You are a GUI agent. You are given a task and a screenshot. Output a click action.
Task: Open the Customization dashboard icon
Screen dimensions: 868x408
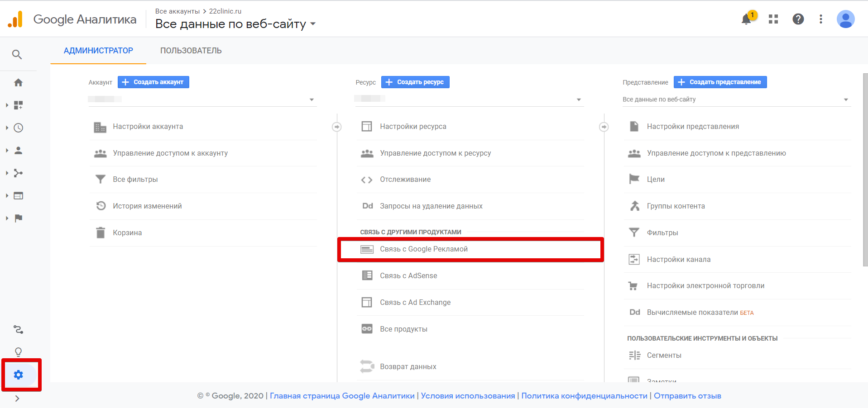pos(18,105)
